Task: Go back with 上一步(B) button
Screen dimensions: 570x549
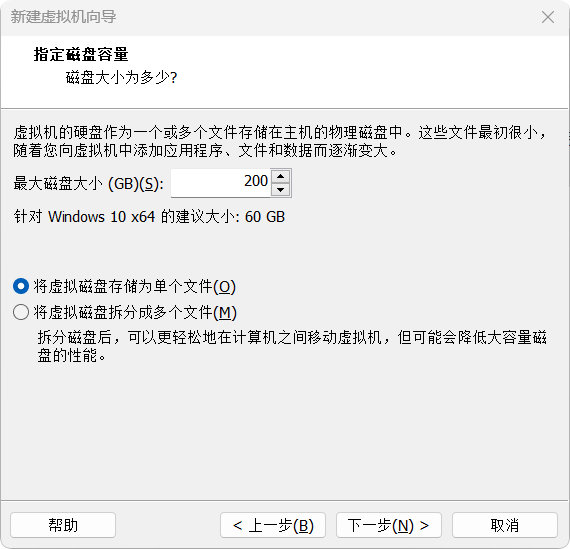Action: (273, 525)
